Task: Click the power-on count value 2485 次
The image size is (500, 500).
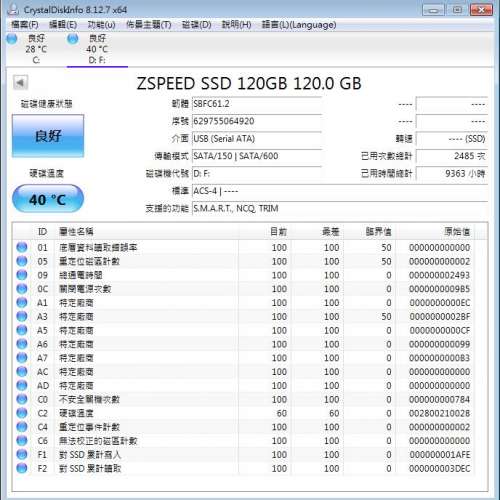Action: (452, 156)
